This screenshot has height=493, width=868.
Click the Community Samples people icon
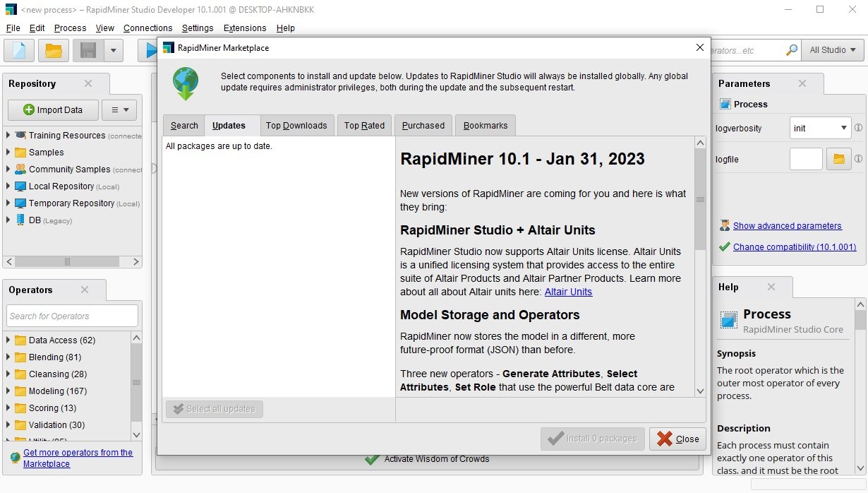point(20,169)
